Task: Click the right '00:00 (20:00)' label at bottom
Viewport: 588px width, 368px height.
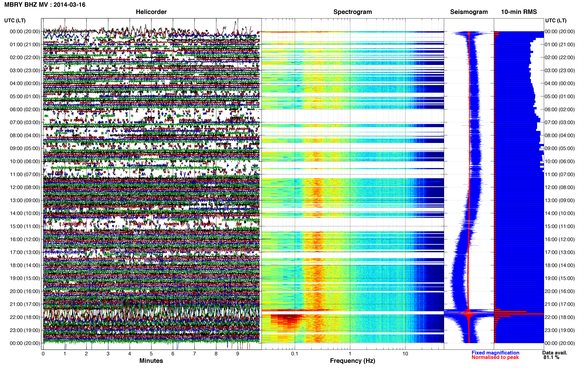Action: pyautogui.click(x=560, y=343)
